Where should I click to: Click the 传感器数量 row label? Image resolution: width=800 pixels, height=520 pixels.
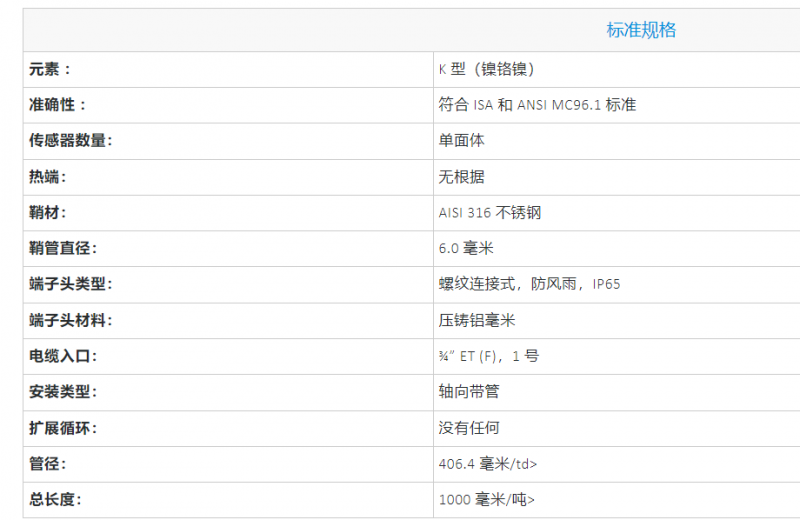pos(70,141)
